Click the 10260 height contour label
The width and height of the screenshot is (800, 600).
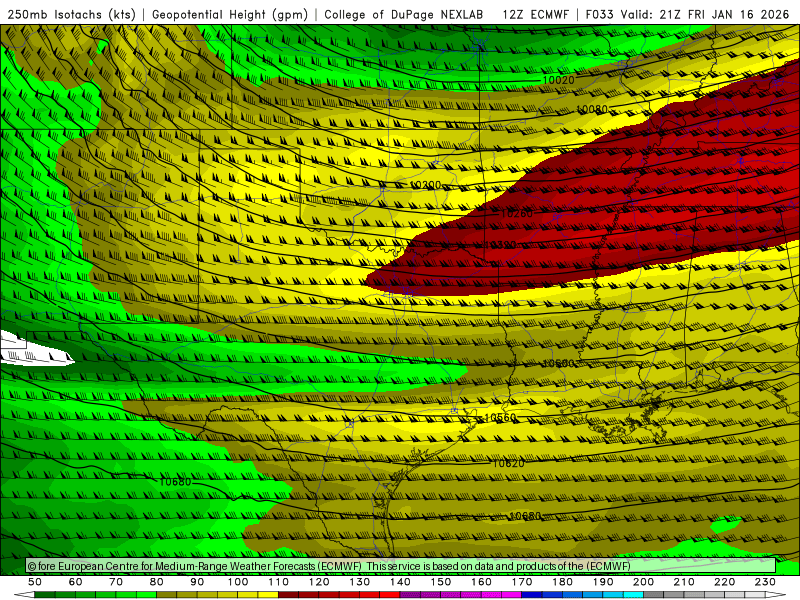coord(516,213)
